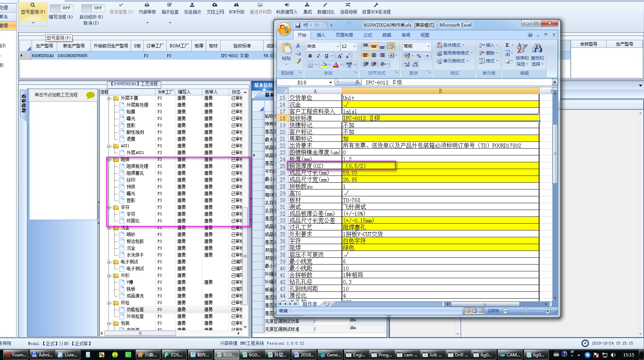The width and height of the screenshot is (644, 360).
Task: Open the number format dropdown showing 常规
Action: pyautogui.click(x=428, y=46)
